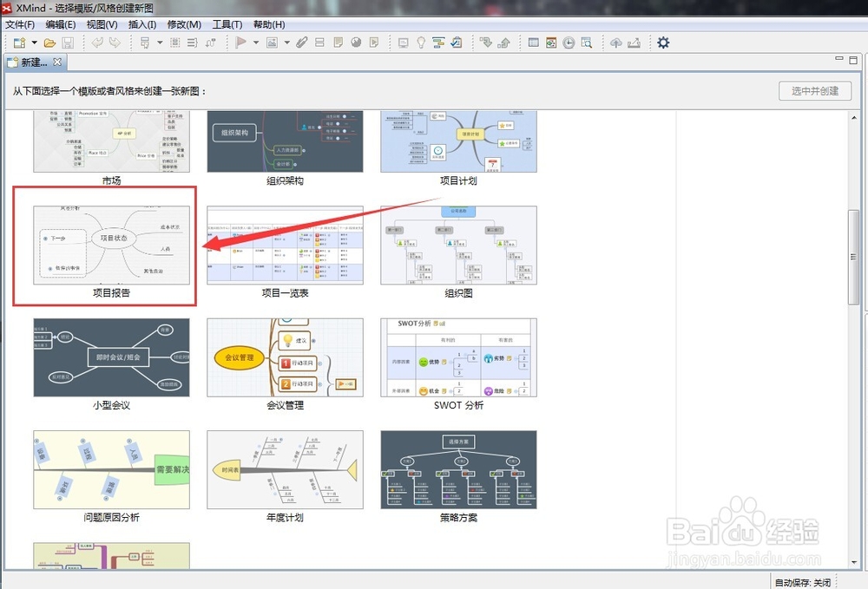
Task: Click the Share export icon
Action: pyautogui.click(x=634, y=43)
